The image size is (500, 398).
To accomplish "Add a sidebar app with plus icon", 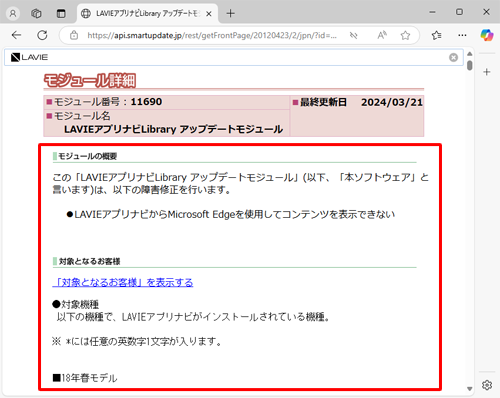I will point(487,72).
